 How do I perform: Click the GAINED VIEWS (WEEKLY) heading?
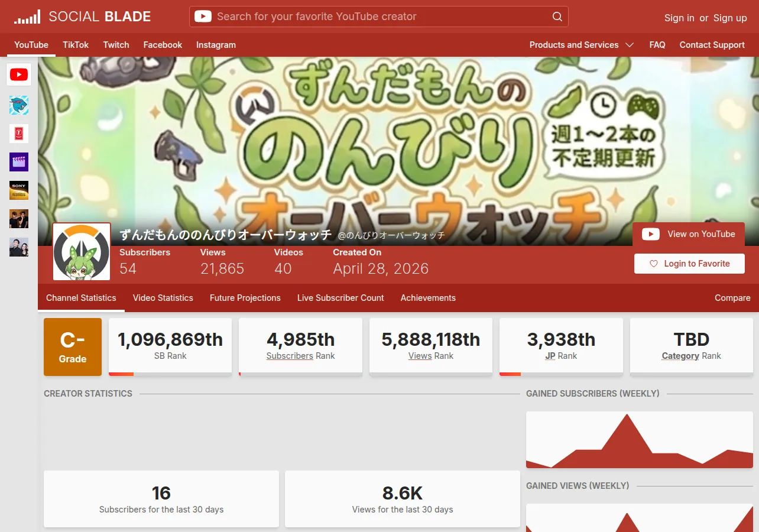(578, 486)
